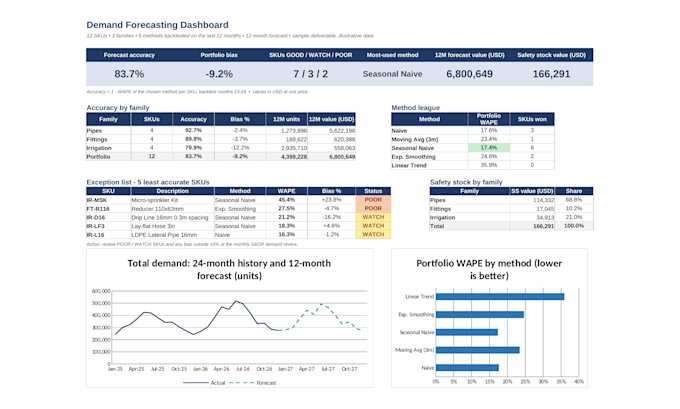Select Pipes SS value 114,332

(x=532, y=200)
